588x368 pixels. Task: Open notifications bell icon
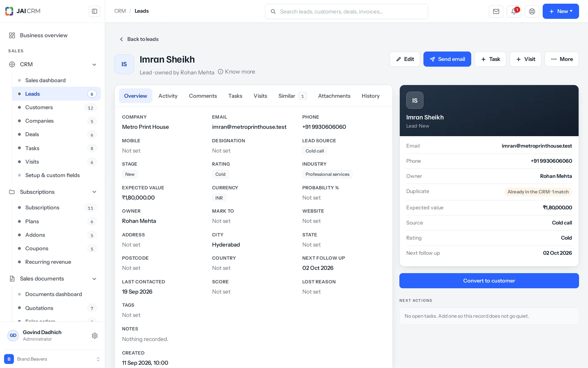coord(514,11)
